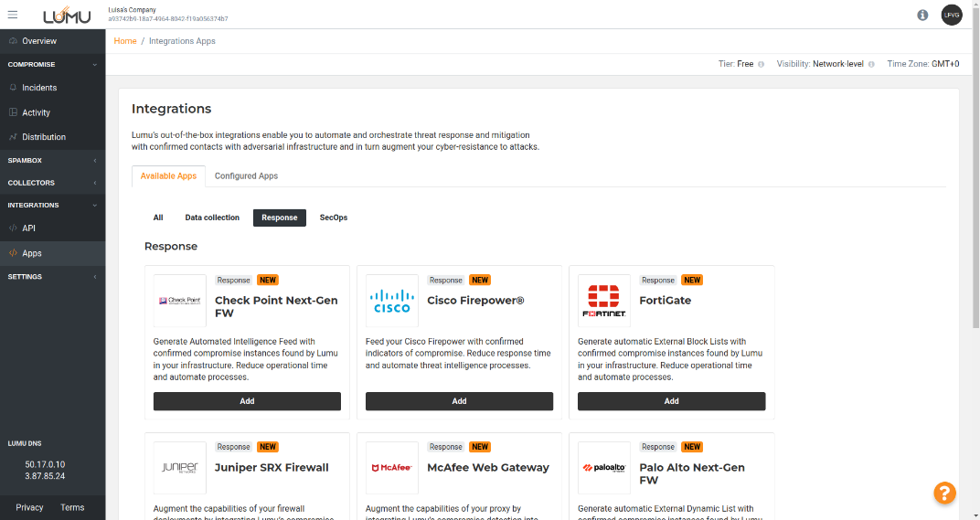The width and height of the screenshot is (980, 520).
Task: Click the Lumu logo
Action: point(67,16)
